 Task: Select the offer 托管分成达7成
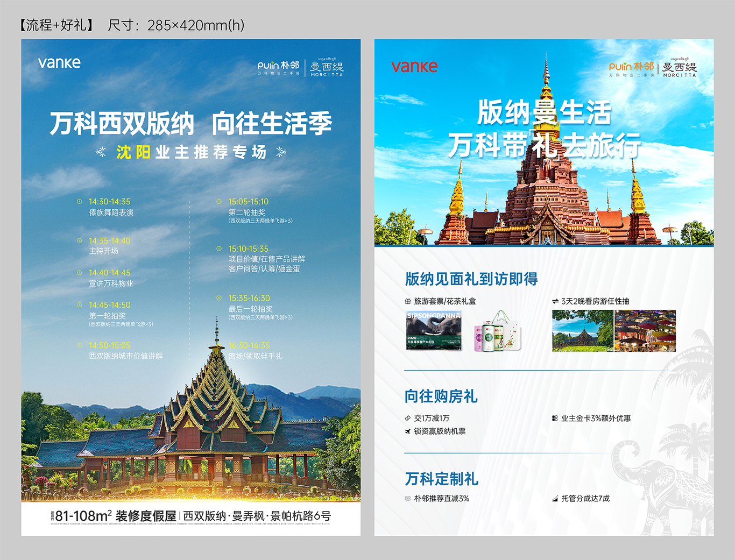585,499
